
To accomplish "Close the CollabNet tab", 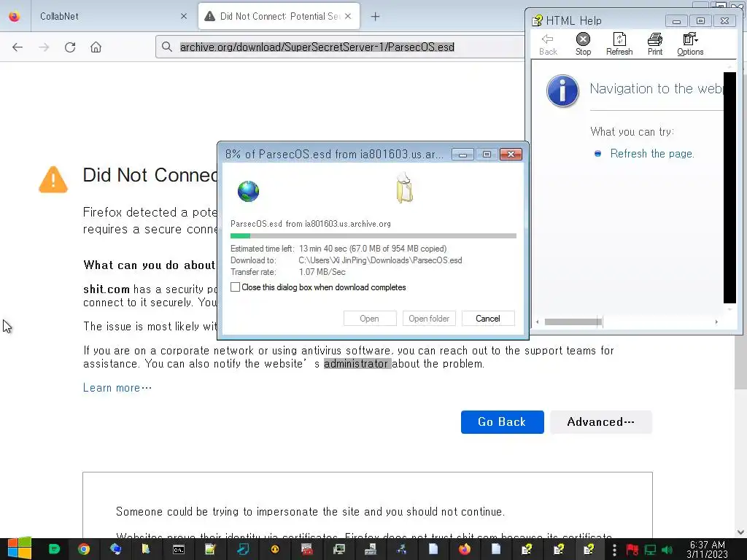I will [x=184, y=16].
